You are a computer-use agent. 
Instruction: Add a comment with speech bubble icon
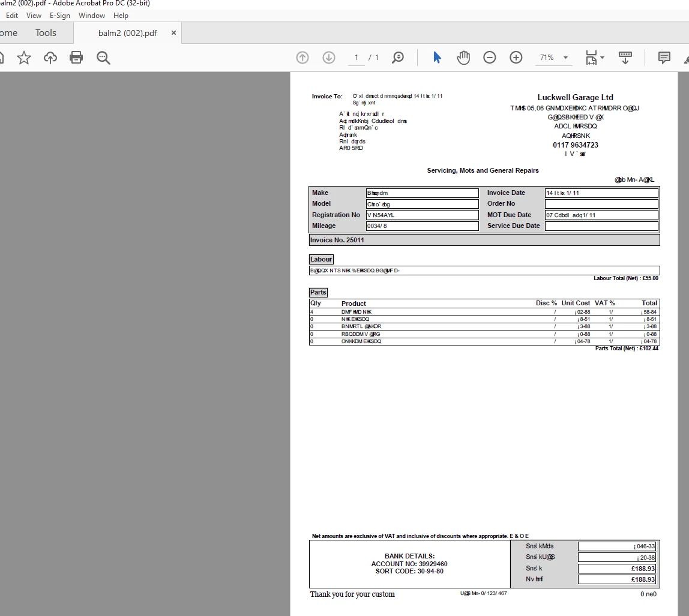click(664, 58)
